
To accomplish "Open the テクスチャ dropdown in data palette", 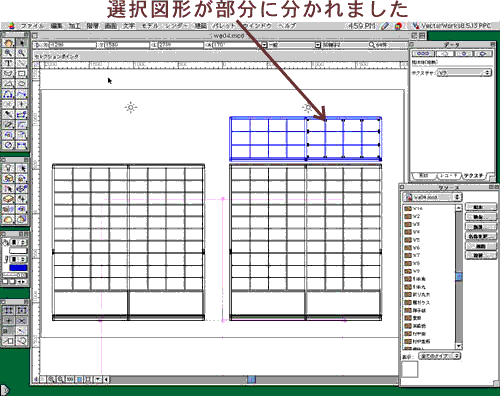I will (464, 72).
